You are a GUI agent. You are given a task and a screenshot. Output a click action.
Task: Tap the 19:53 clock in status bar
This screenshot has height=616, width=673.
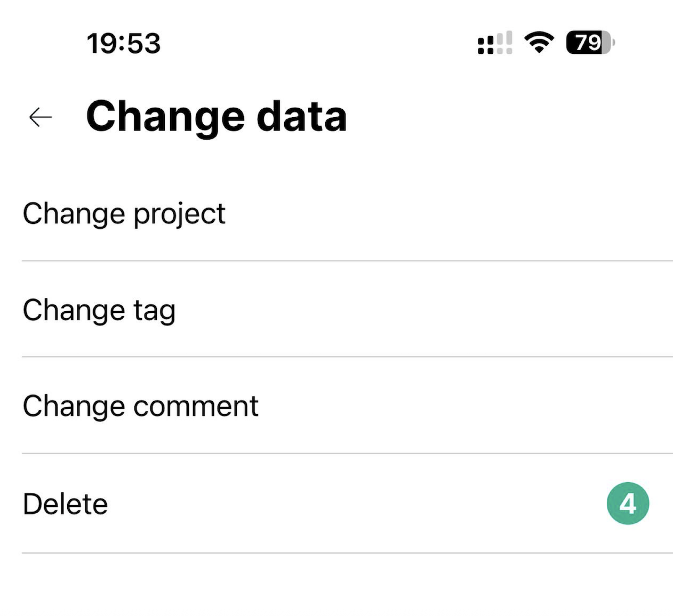(123, 43)
